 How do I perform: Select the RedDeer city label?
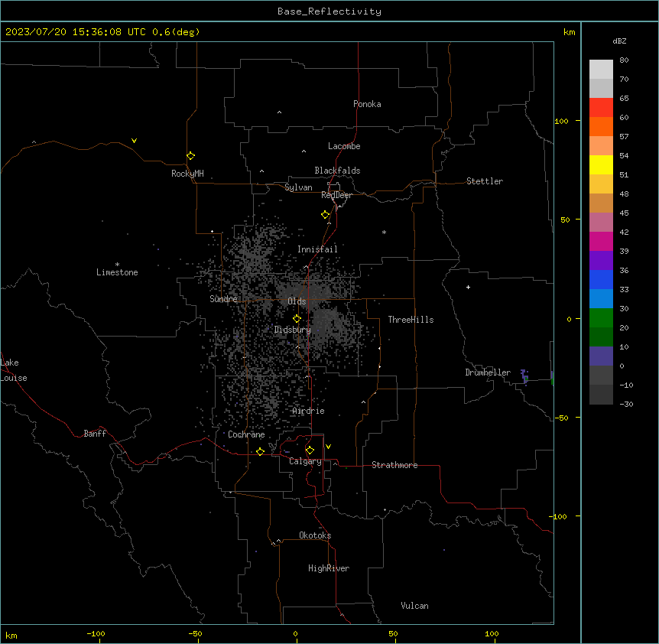[x=336, y=195]
